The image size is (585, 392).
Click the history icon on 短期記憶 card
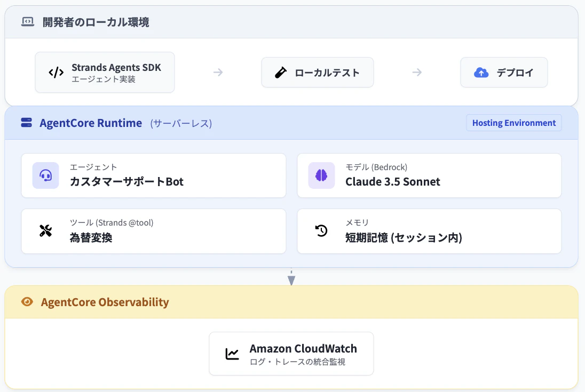tap(321, 231)
